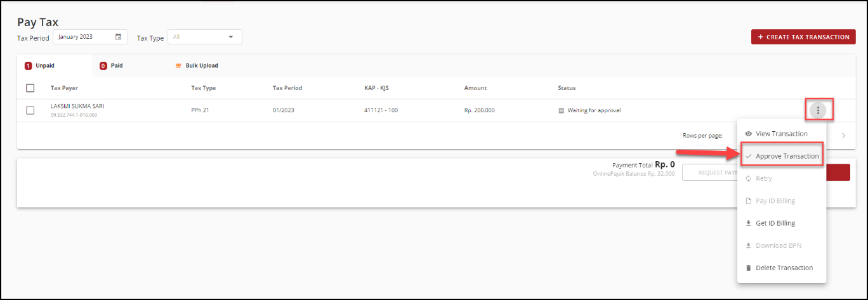Check the LAKSMI SUKMA SARI row checkbox
The width and height of the screenshot is (868, 300).
click(30, 110)
